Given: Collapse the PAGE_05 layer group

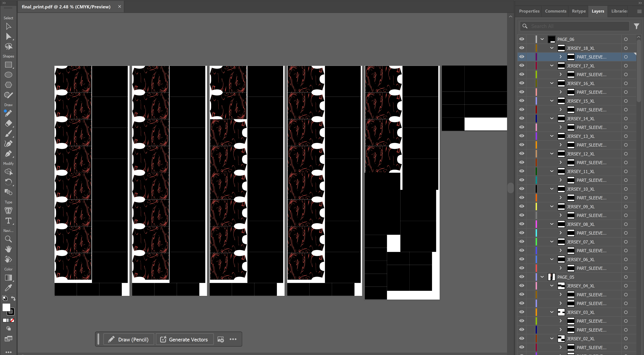Looking at the screenshot, I should (x=542, y=277).
